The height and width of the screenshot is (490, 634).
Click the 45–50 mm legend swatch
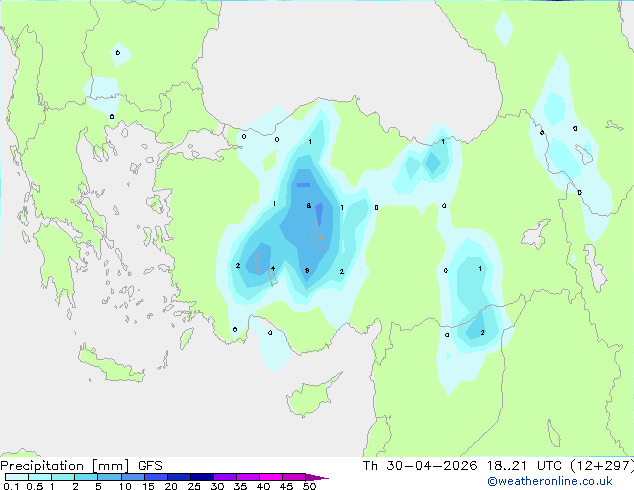[x=294, y=477]
